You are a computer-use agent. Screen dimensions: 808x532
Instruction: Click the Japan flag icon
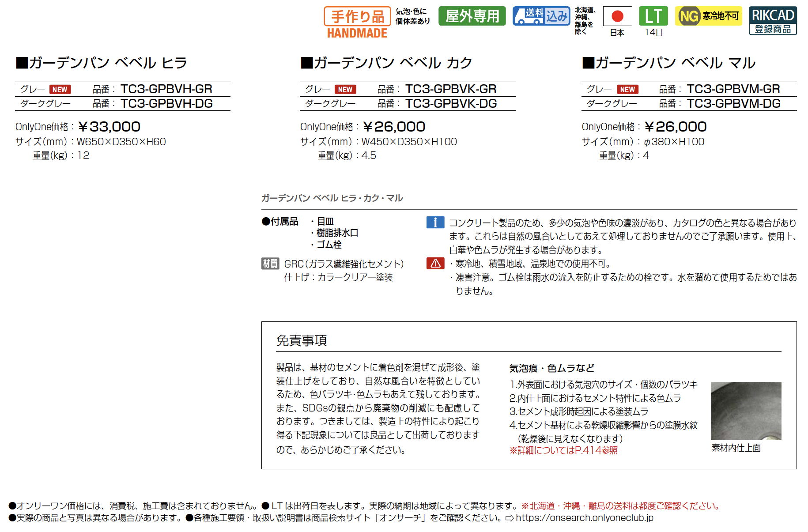point(617,16)
